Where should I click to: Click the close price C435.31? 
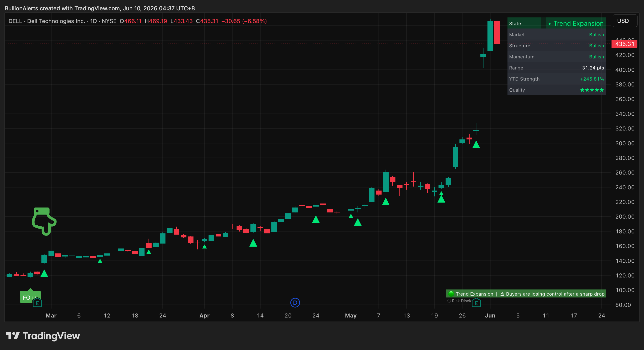(207, 21)
